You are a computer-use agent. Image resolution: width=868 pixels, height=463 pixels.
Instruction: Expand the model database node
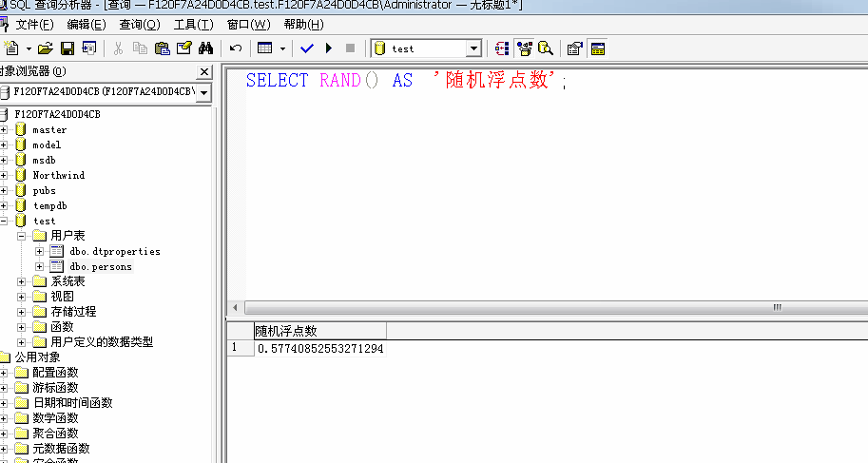(3, 145)
